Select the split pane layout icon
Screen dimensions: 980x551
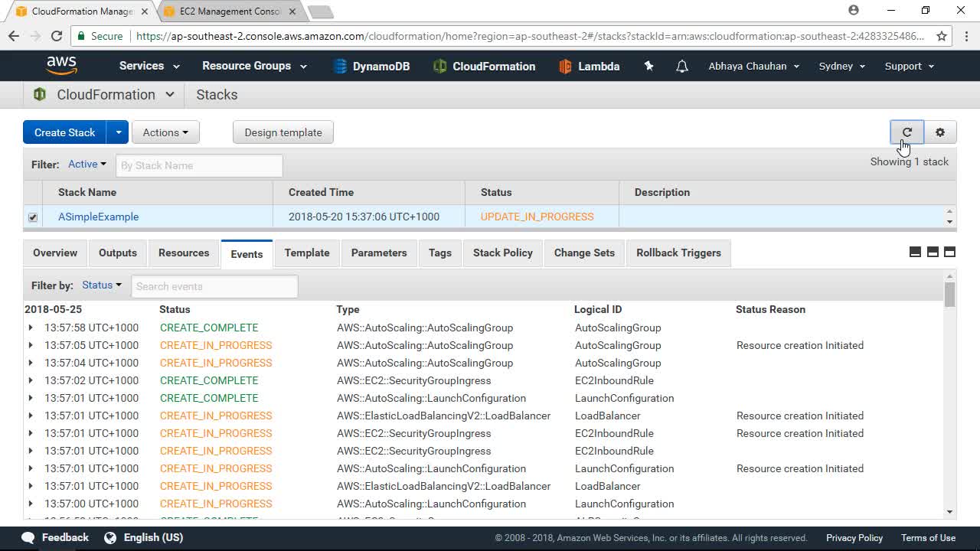933,253
